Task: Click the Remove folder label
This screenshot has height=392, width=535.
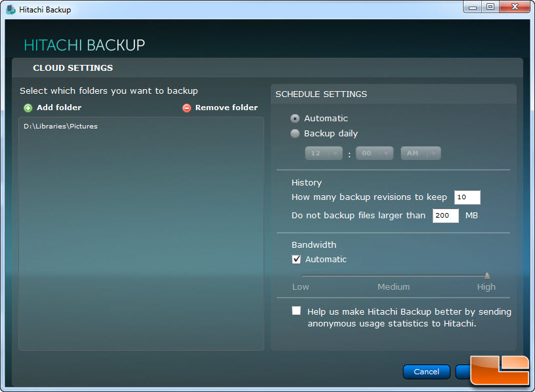Action: pyautogui.click(x=227, y=108)
